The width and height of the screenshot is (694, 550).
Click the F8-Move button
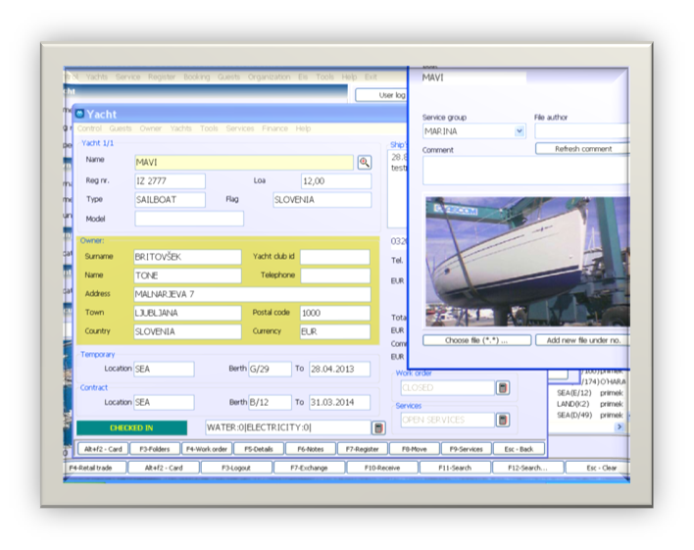tap(414, 449)
